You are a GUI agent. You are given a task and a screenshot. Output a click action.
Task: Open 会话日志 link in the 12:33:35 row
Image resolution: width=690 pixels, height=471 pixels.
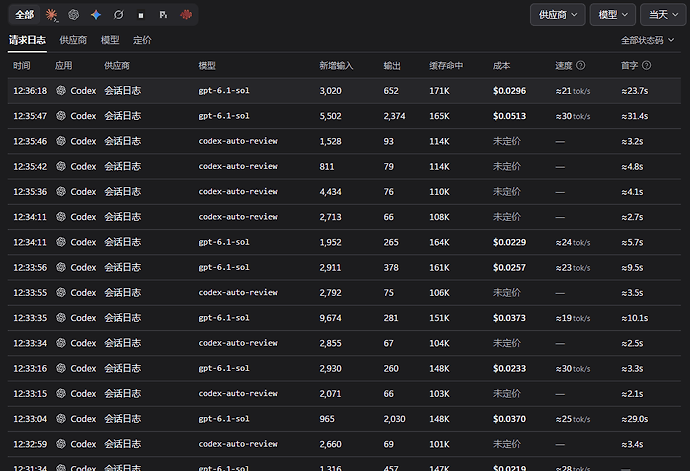coord(123,318)
